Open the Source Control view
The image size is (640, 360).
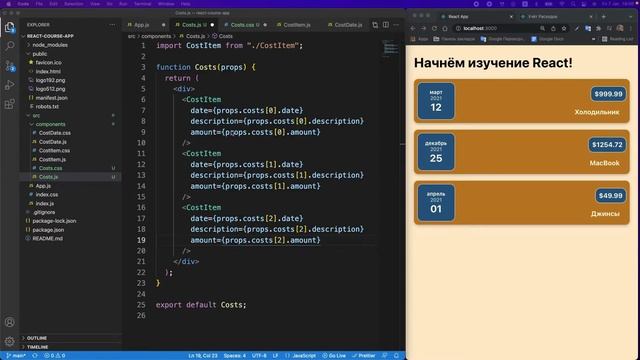click(10, 66)
